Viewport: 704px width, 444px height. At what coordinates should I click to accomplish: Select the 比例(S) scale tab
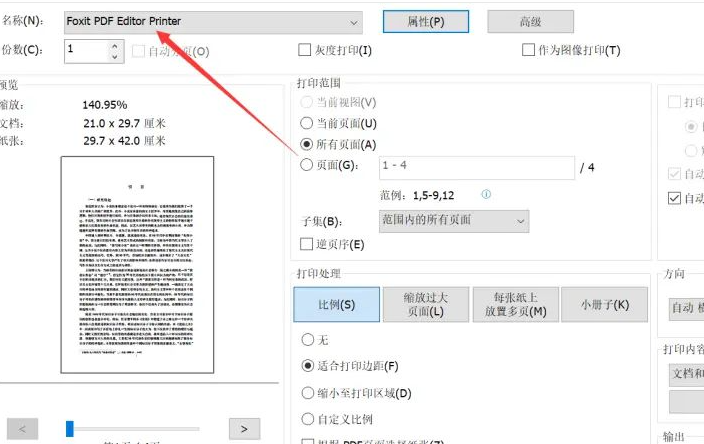[337, 304]
